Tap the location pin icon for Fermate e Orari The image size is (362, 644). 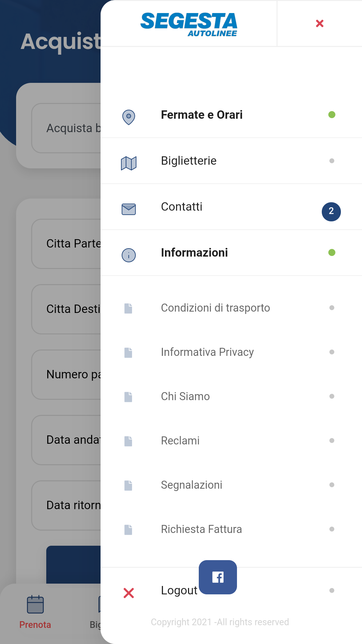coord(129,117)
